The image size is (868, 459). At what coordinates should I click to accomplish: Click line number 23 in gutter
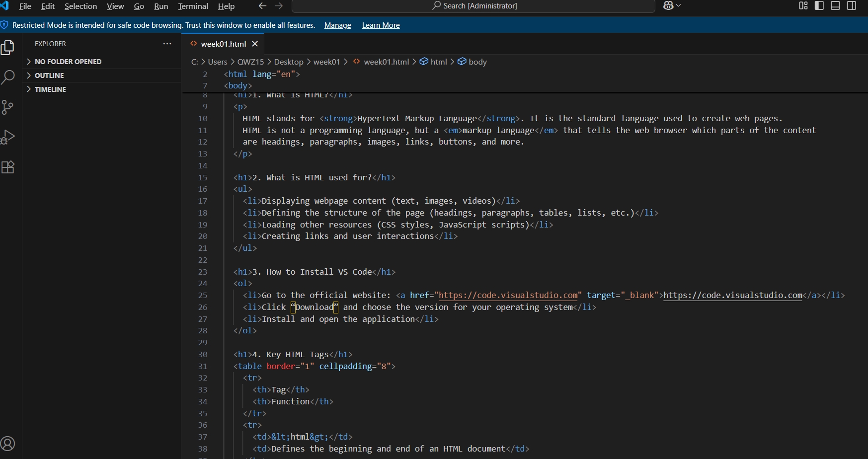click(203, 272)
